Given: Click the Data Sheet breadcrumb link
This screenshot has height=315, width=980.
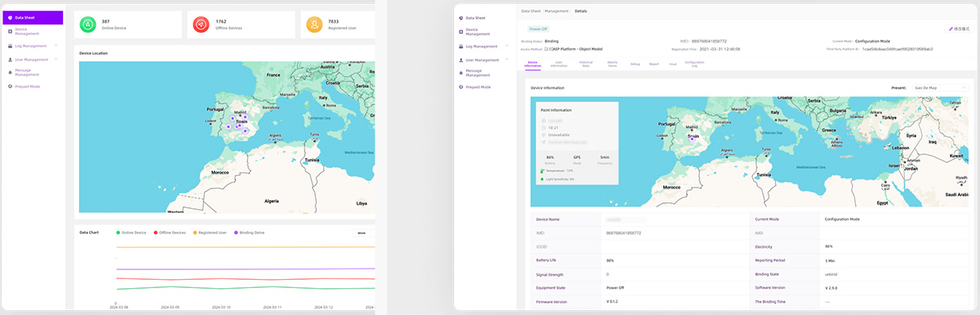Looking at the screenshot, I should coord(531,11).
